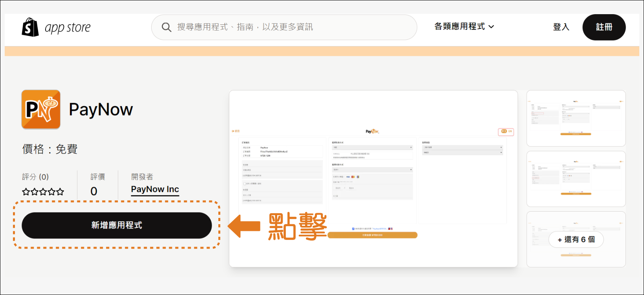Click the + 還有 6 個 button
This screenshot has height=295, width=644.
point(576,240)
